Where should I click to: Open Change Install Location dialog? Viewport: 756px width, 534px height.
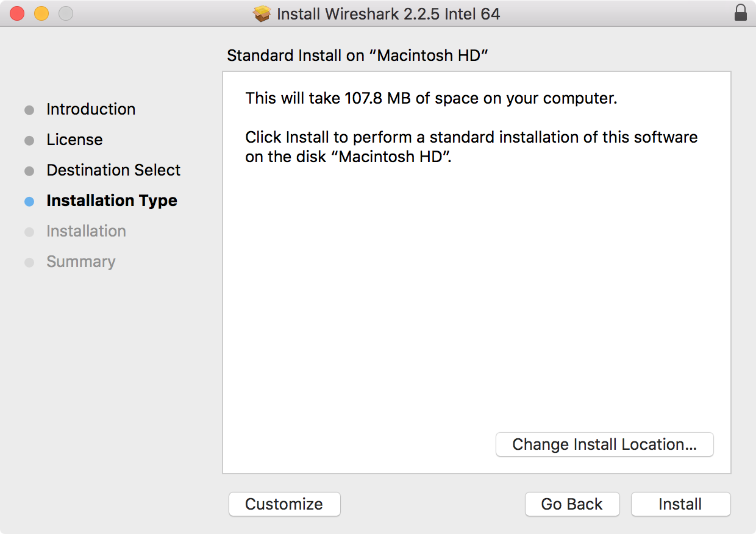[604, 444]
